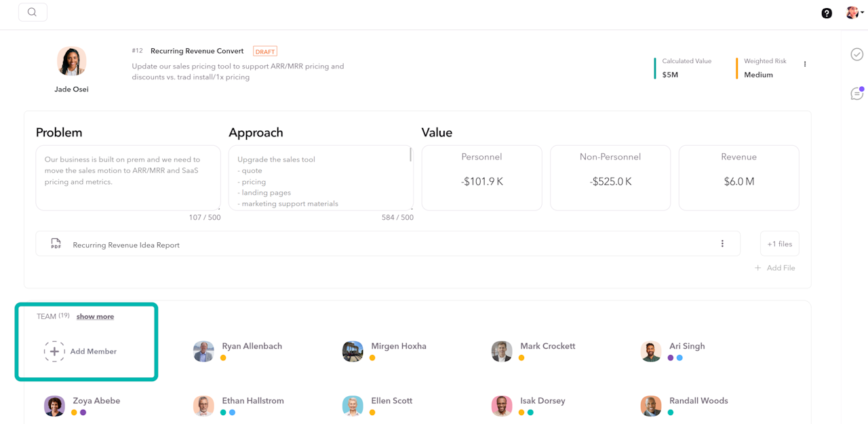Click Jade Osei's owner avatar

pos(72,62)
